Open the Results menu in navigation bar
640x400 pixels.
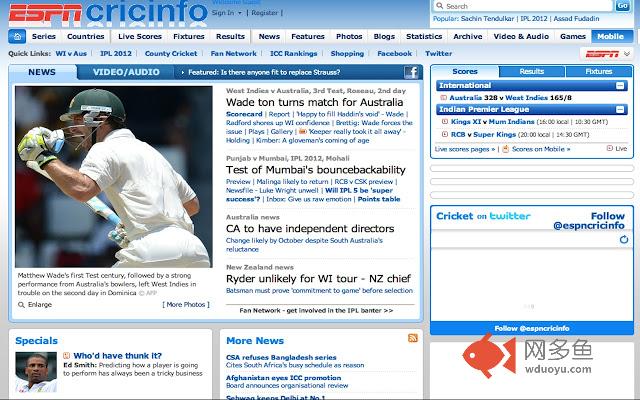coord(230,36)
